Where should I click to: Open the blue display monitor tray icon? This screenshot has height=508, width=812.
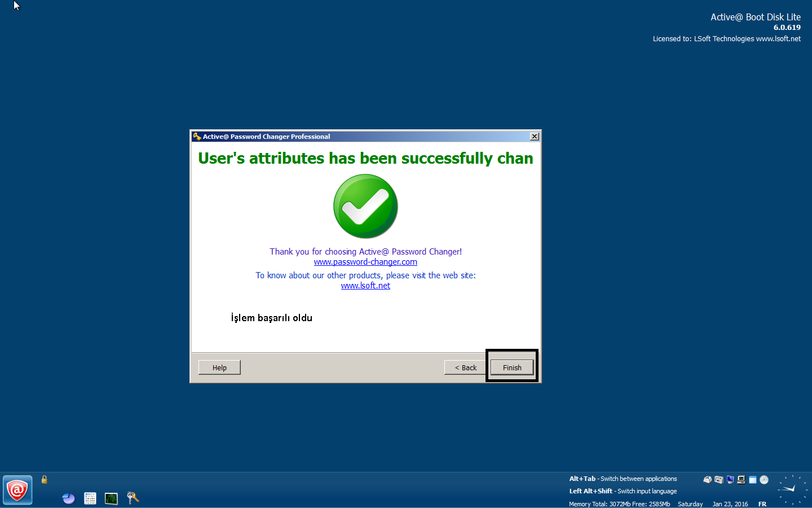tap(730, 480)
